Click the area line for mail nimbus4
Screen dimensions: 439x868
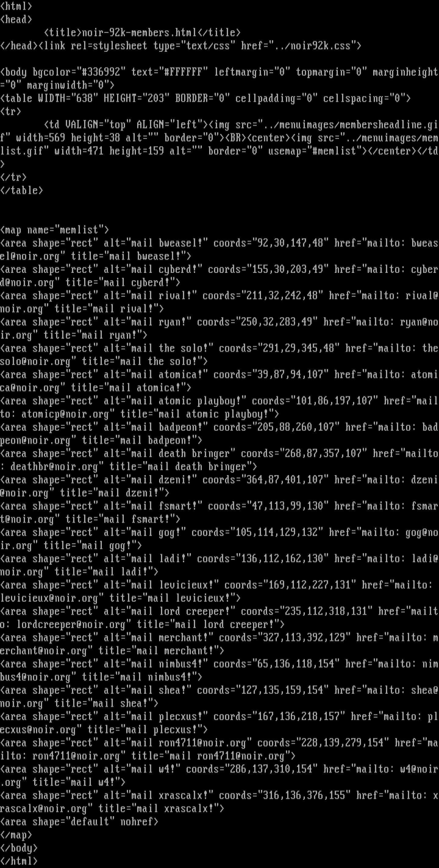point(219,670)
